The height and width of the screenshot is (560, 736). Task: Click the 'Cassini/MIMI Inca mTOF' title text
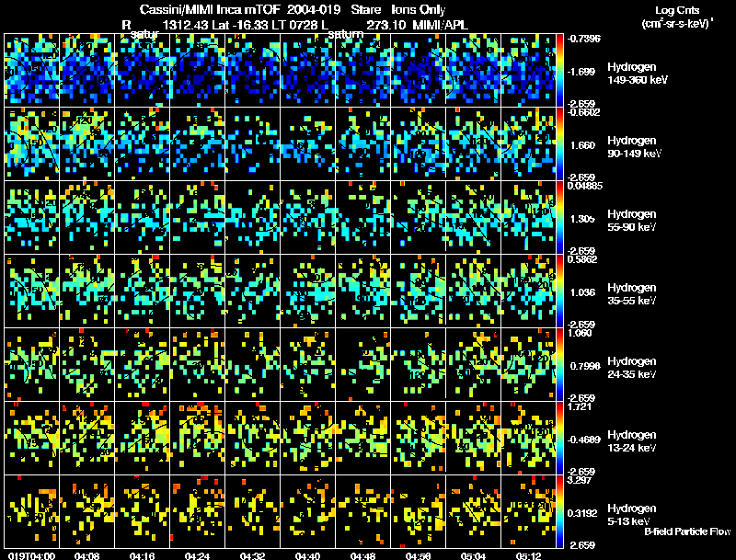pyautogui.click(x=210, y=9)
